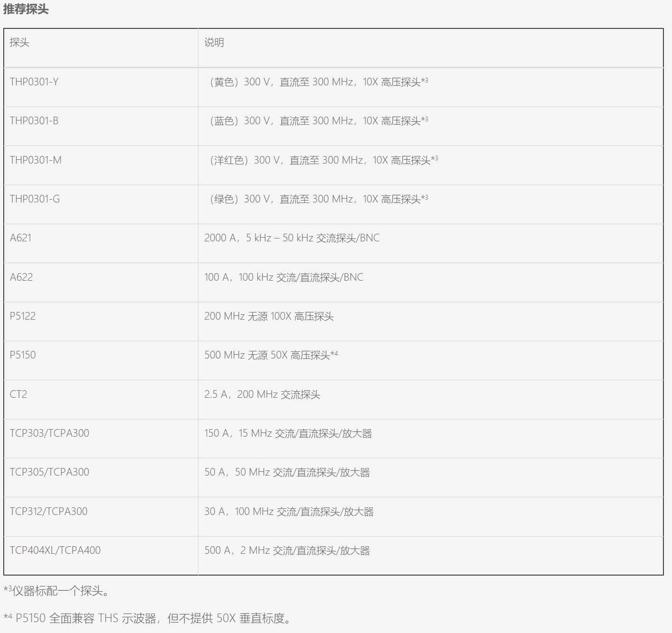Click the 探头 column header
The width and height of the screenshot is (672, 633).
point(19,43)
